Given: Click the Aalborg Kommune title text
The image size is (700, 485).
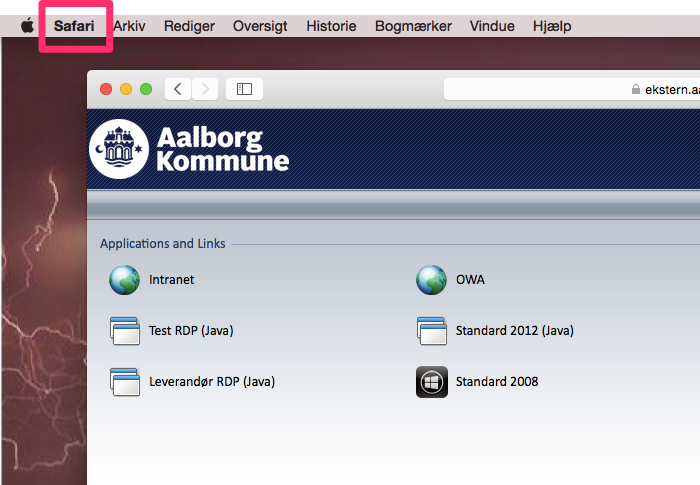Looking at the screenshot, I should 223,149.
